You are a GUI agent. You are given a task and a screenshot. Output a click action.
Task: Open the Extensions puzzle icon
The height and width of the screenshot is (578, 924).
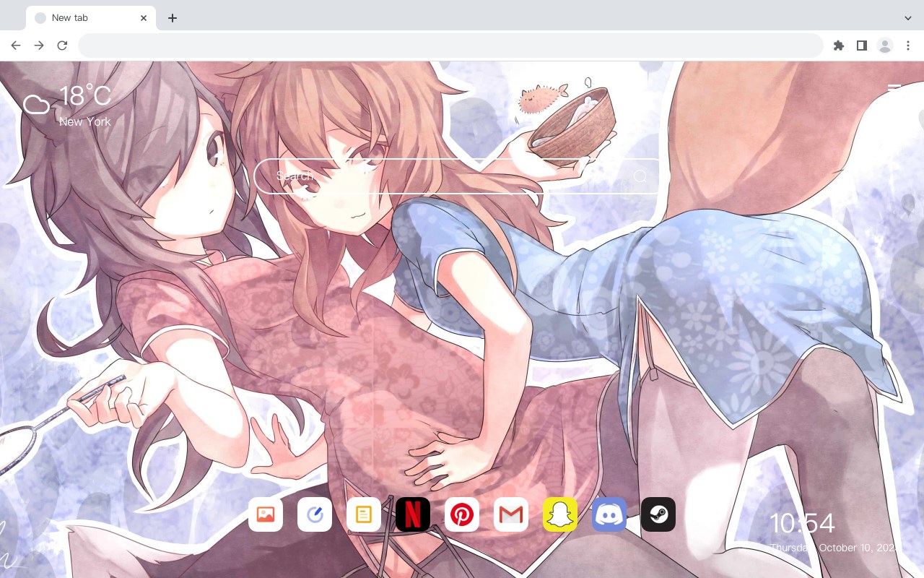point(838,46)
